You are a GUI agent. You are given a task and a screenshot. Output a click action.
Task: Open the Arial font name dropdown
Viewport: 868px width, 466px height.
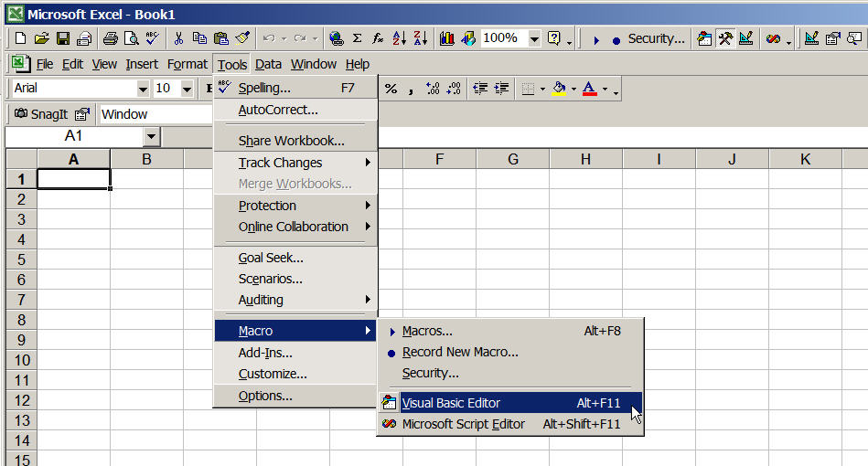pyautogui.click(x=143, y=89)
